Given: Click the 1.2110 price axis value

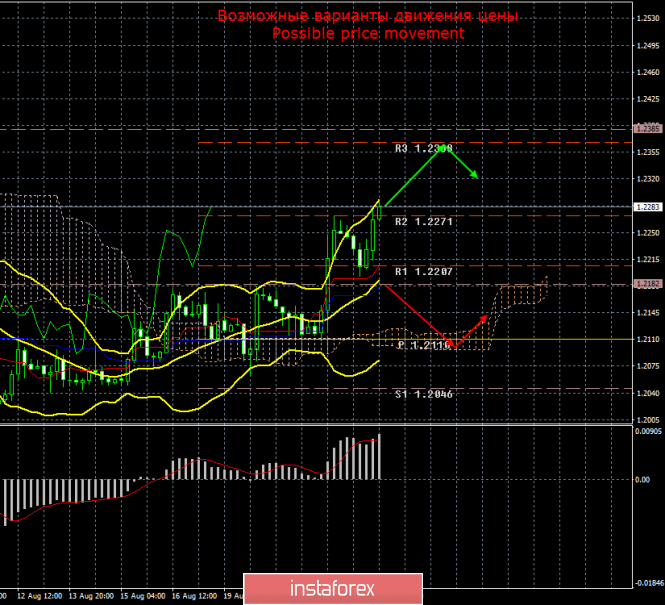Looking at the screenshot, I should [648, 340].
